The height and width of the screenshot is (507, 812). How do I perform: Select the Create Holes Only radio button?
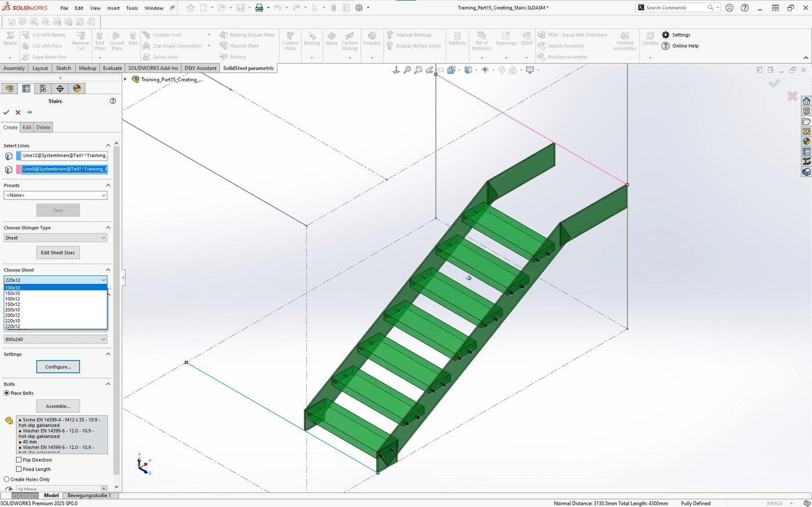click(x=6, y=479)
